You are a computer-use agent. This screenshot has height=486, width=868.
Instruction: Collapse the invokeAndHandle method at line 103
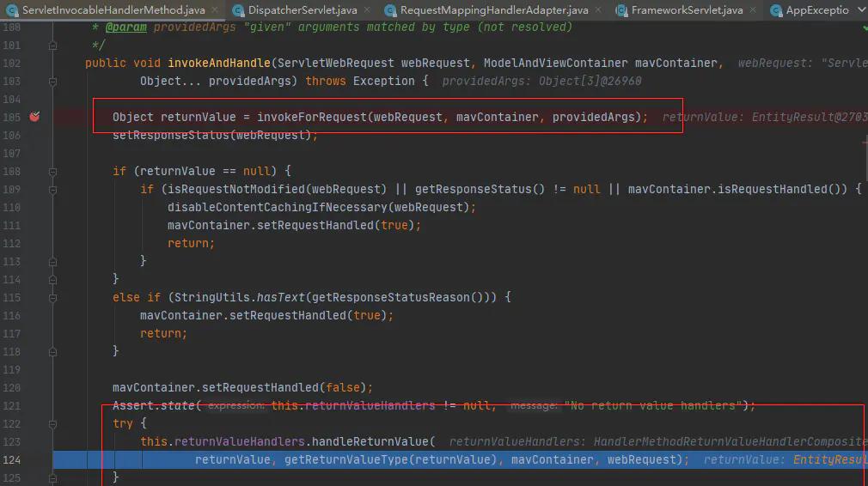click(x=53, y=81)
